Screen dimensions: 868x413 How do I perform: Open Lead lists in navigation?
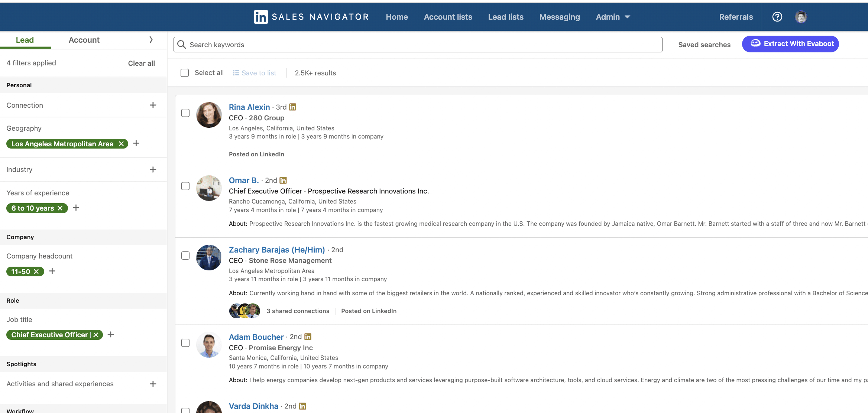(506, 17)
